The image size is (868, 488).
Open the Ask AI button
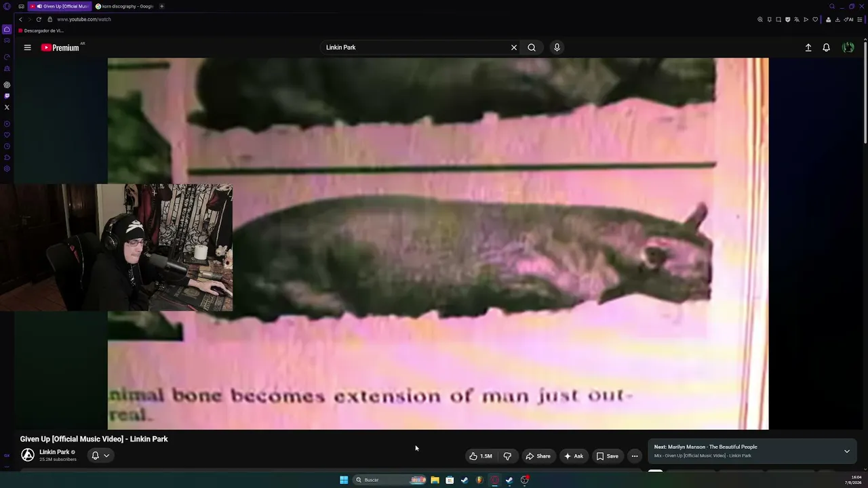(574, 456)
